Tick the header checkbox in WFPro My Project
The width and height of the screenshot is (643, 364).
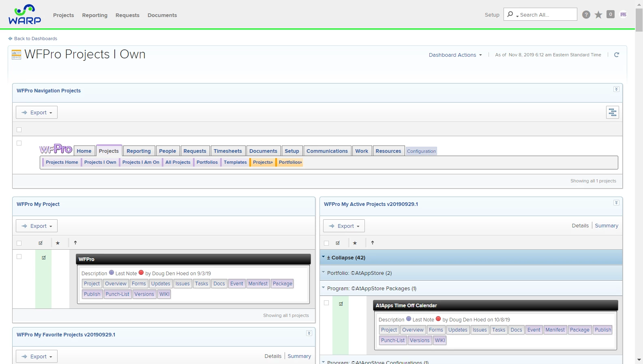coord(19,243)
